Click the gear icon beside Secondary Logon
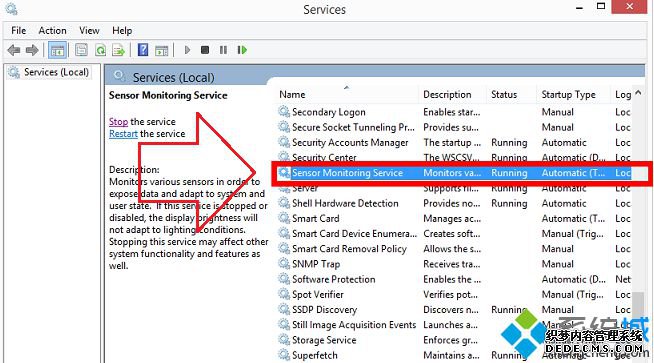 point(284,111)
